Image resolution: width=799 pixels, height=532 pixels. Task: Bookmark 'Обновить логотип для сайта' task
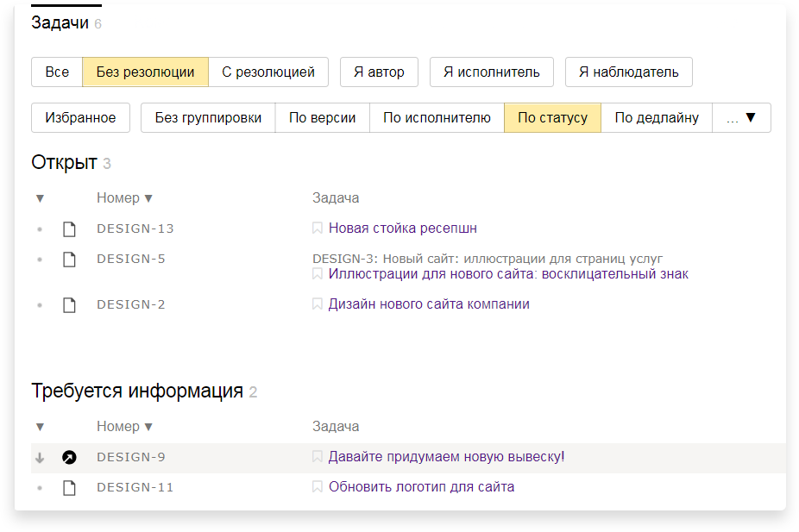pos(317,486)
